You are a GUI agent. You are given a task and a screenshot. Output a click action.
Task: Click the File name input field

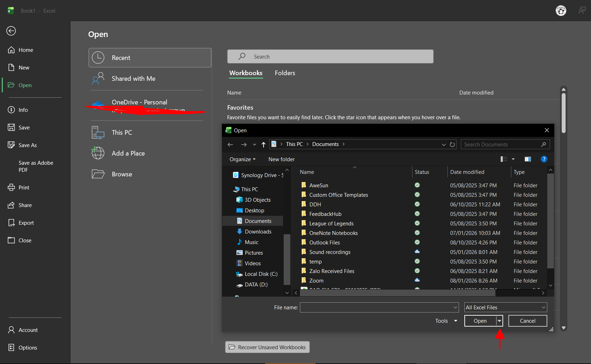point(379,308)
